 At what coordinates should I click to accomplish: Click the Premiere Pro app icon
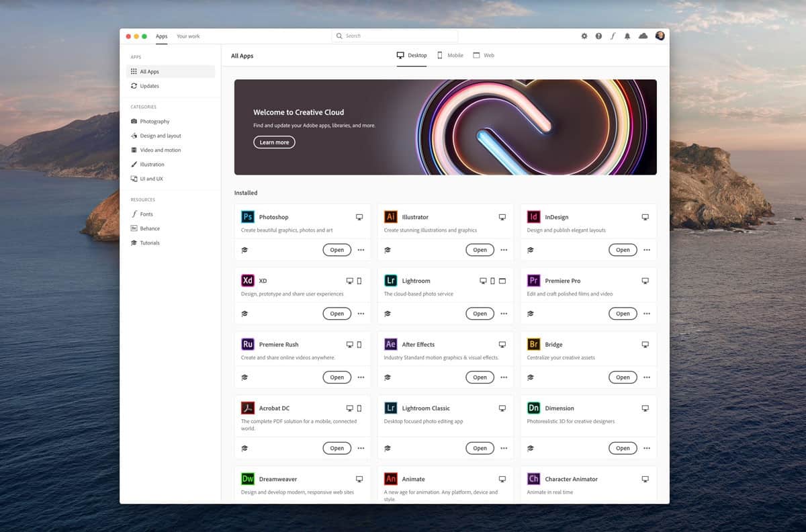click(534, 281)
